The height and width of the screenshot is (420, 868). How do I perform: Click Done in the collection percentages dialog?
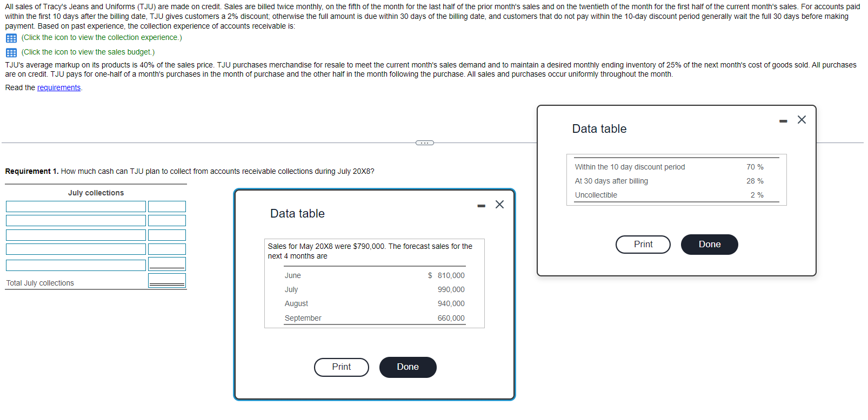(x=710, y=245)
